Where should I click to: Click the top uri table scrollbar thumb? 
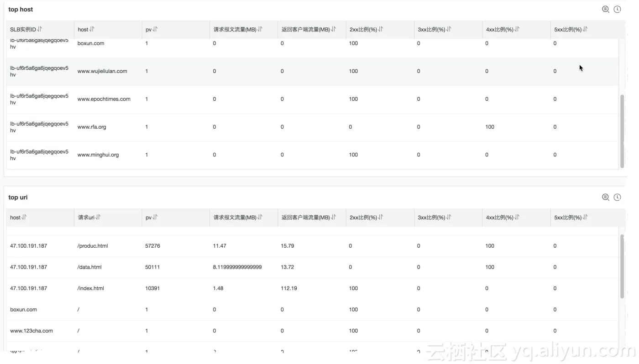622,267
